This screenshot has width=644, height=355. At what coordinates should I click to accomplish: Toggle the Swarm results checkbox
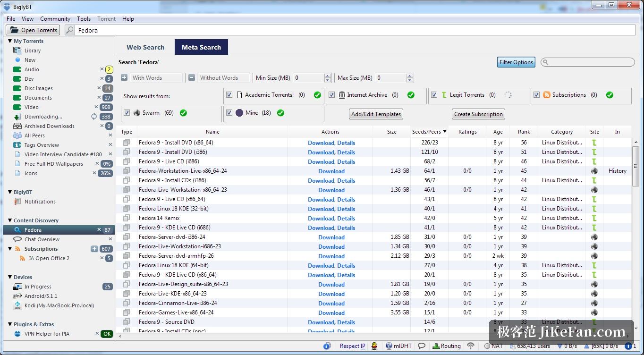coord(127,113)
